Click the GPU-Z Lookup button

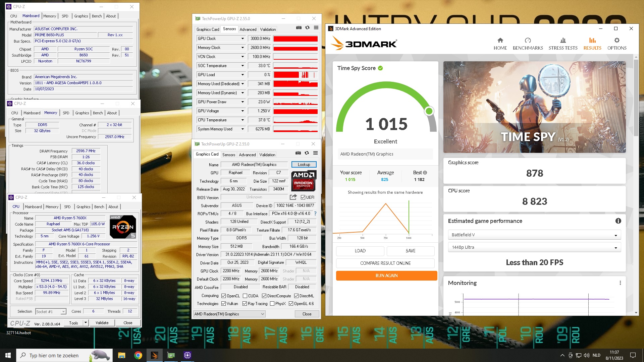(304, 165)
